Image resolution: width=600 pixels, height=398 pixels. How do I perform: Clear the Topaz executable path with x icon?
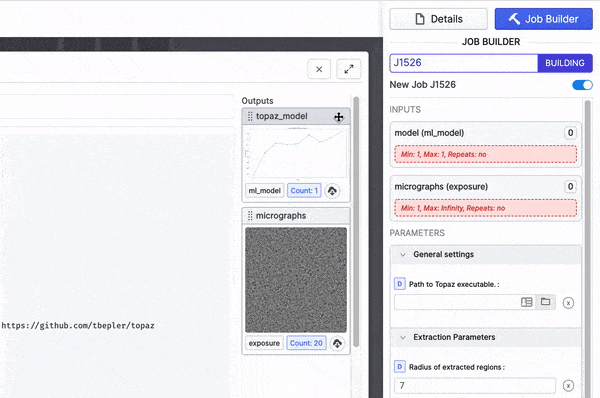pos(568,303)
